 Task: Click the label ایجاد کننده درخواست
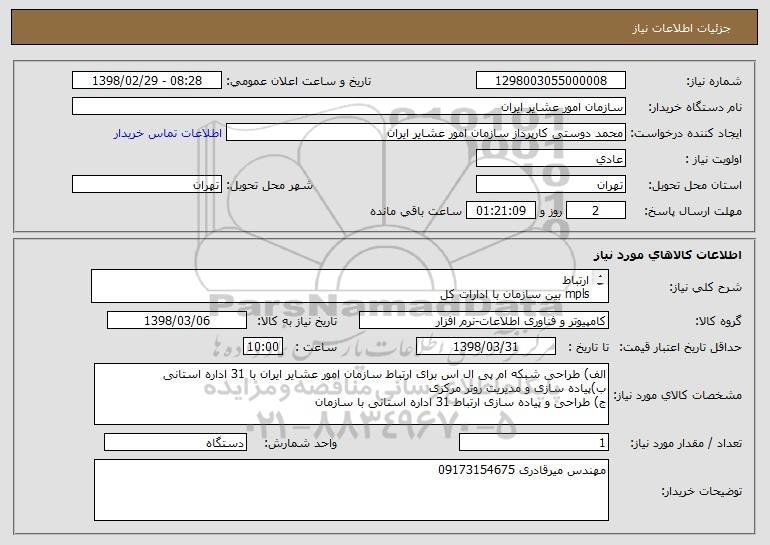tap(686, 133)
